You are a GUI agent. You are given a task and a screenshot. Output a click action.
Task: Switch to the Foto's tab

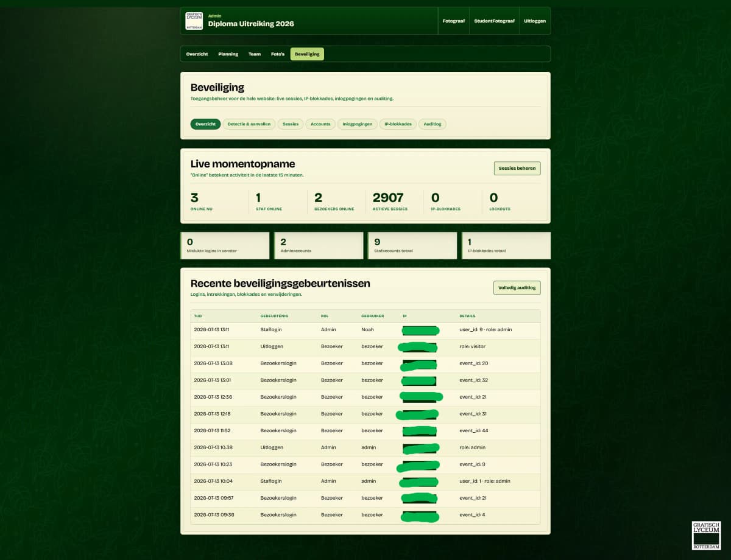pyautogui.click(x=278, y=54)
